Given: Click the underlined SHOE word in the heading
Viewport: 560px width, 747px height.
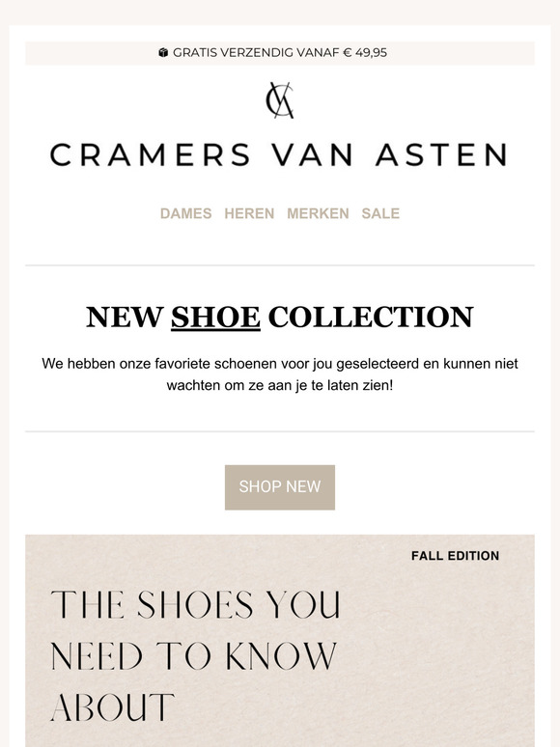Looking at the screenshot, I should coord(215,318).
